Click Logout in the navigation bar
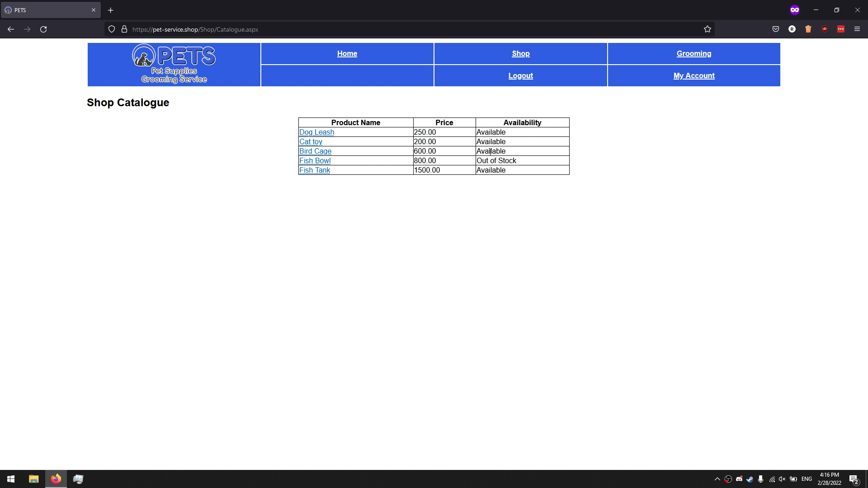Viewport: 868px width, 488px height. coord(520,75)
